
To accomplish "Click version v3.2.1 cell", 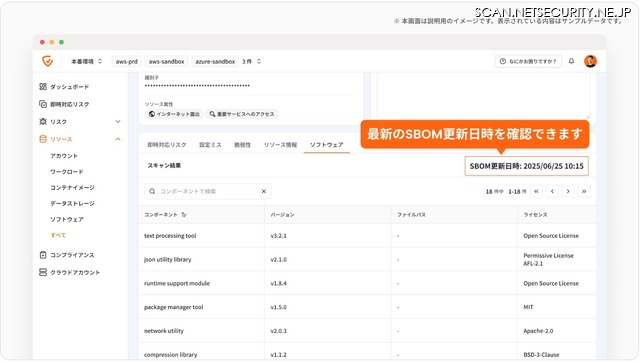I will coord(278,236).
